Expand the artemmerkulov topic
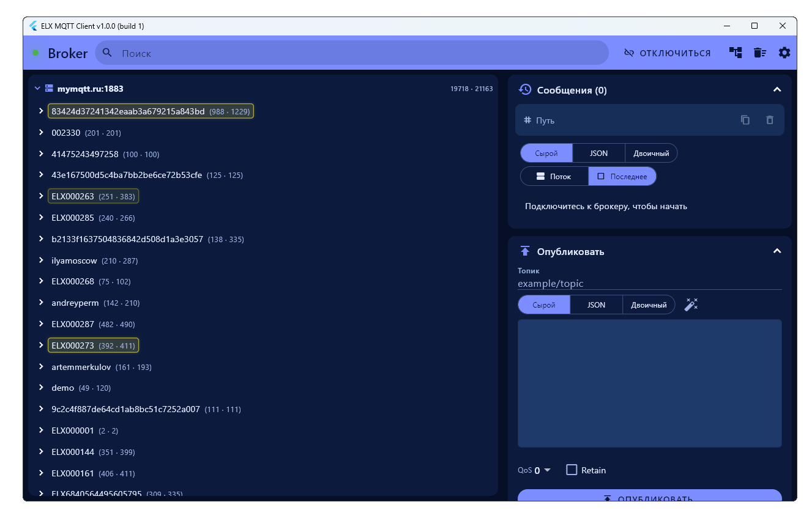Image resolution: width=812 pixels, height=521 pixels. click(41, 367)
